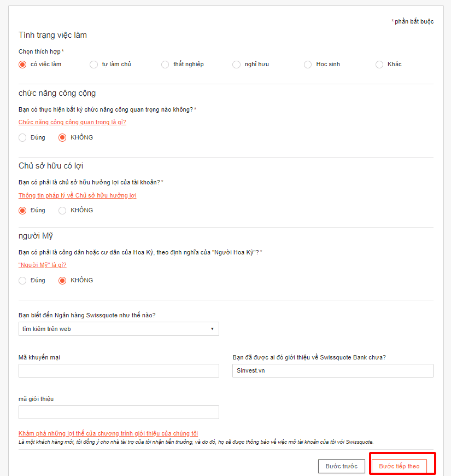Open the "tìm kiếm trên web" dropdown
This screenshot has height=476, width=451.
point(119,329)
